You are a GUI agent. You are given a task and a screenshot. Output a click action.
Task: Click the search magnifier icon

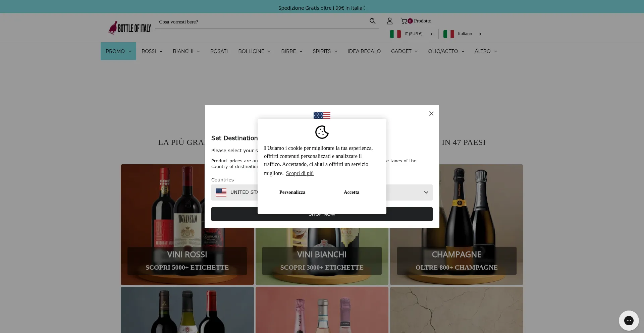click(x=372, y=21)
